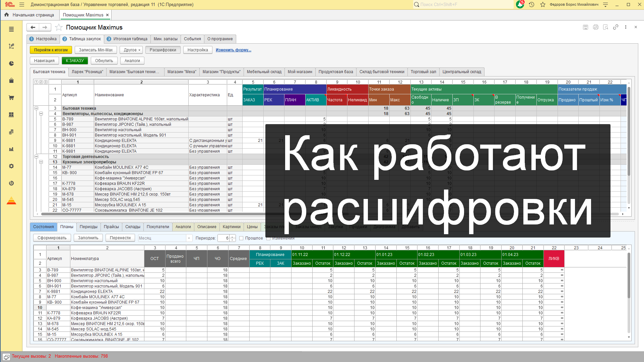The image size is (644, 362).
Task: Switch to Итоговая таблица tab
Action: click(x=127, y=39)
